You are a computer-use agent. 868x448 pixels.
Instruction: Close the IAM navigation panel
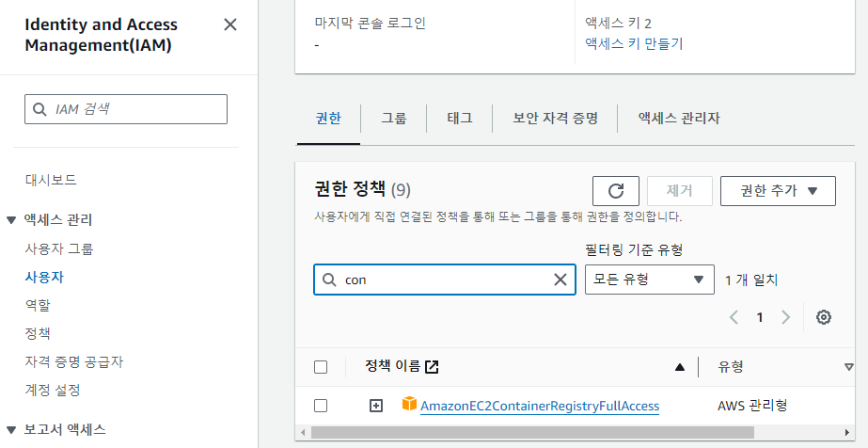[229, 24]
